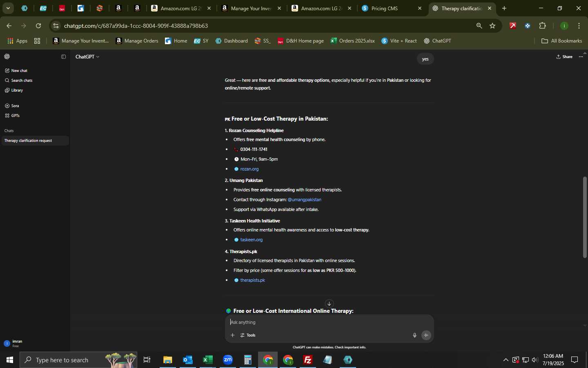Screen dimensions: 588x368
Task: Open FileZilla from taskbar
Action: 308,360
